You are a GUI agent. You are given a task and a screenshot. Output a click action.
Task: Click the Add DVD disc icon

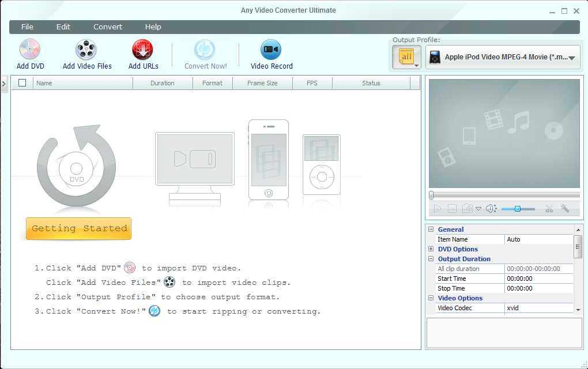tap(29, 49)
